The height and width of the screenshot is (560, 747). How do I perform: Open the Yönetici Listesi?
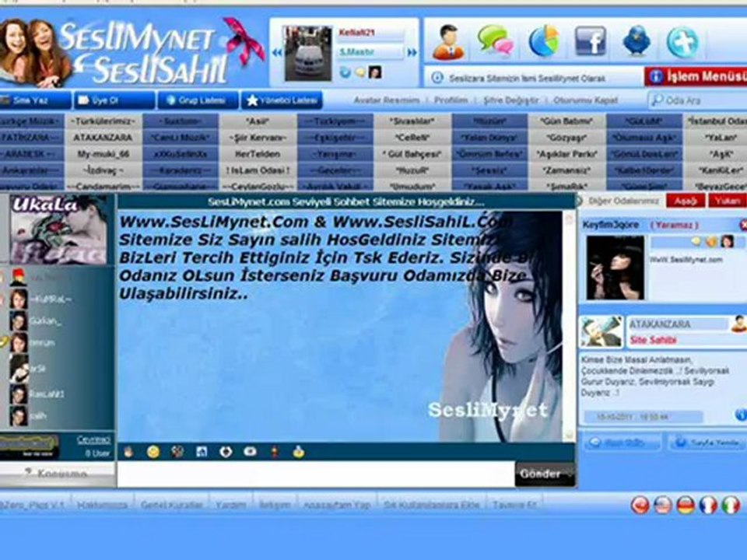click(282, 100)
